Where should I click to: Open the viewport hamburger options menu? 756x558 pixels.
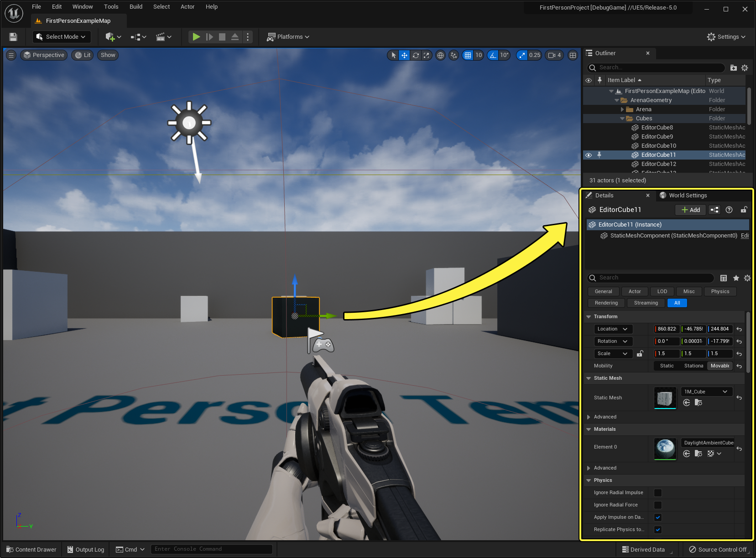point(11,55)
